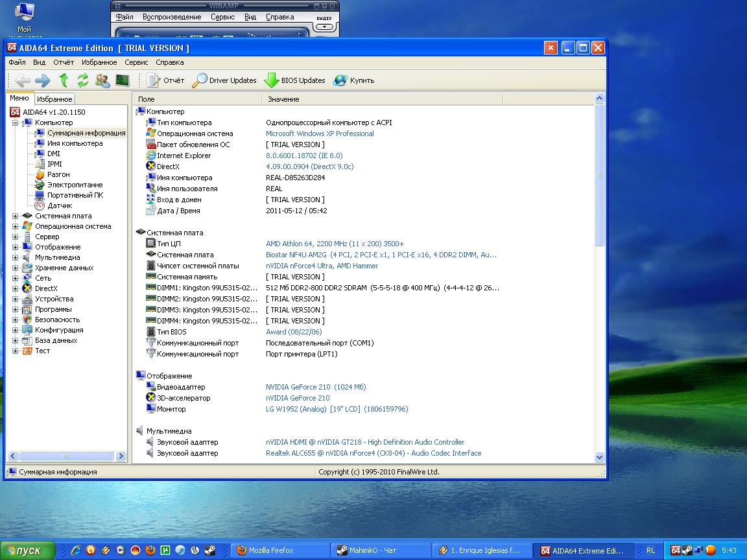Generate a report via Отчёт button

(x=165, y=80)
